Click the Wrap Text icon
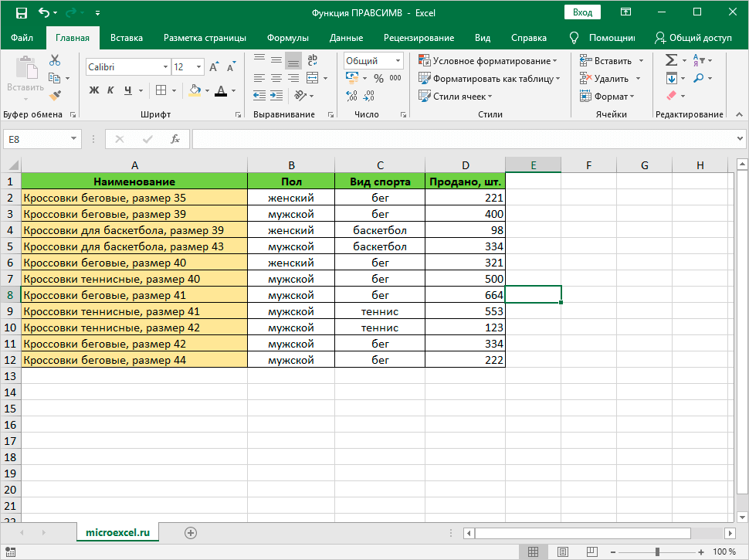Viewport: 749px width, 560px height. tap(313, 60)
